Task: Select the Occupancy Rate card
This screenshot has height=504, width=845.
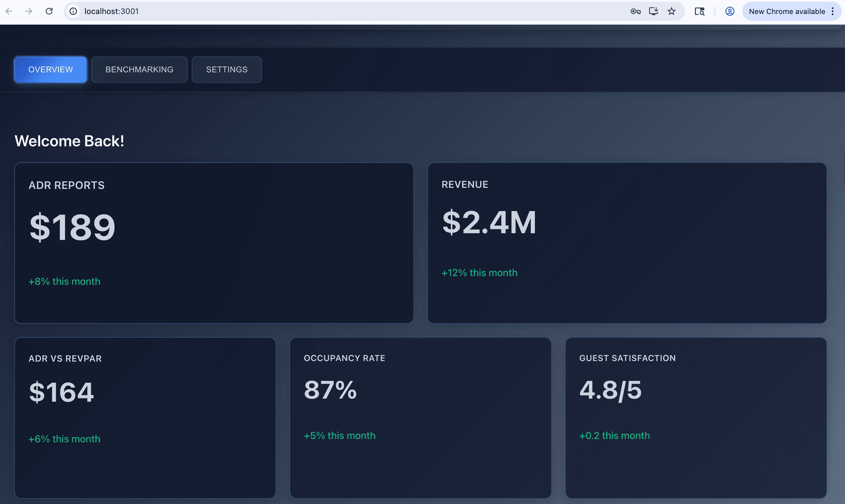Action: click(420, 417)
